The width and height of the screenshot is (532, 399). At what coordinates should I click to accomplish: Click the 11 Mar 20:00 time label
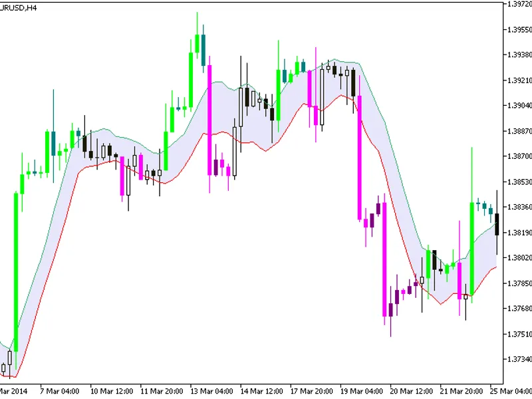click(162, 391)
